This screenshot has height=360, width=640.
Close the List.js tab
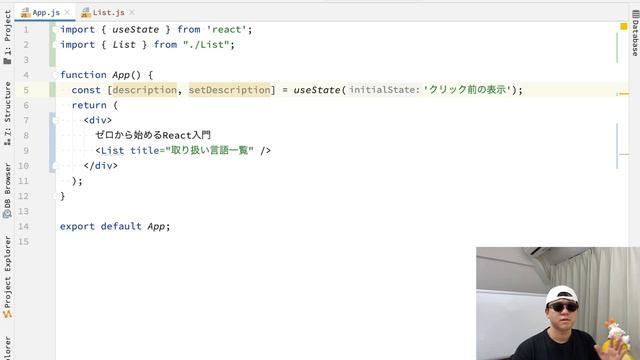pyautogui.click(x=132, y=13)
